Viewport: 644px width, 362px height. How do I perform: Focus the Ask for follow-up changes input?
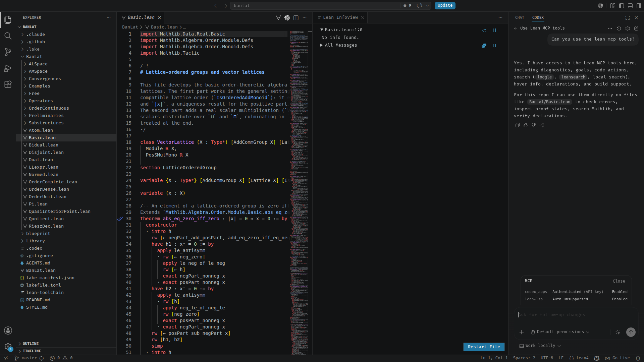click(x=576, y=315)
